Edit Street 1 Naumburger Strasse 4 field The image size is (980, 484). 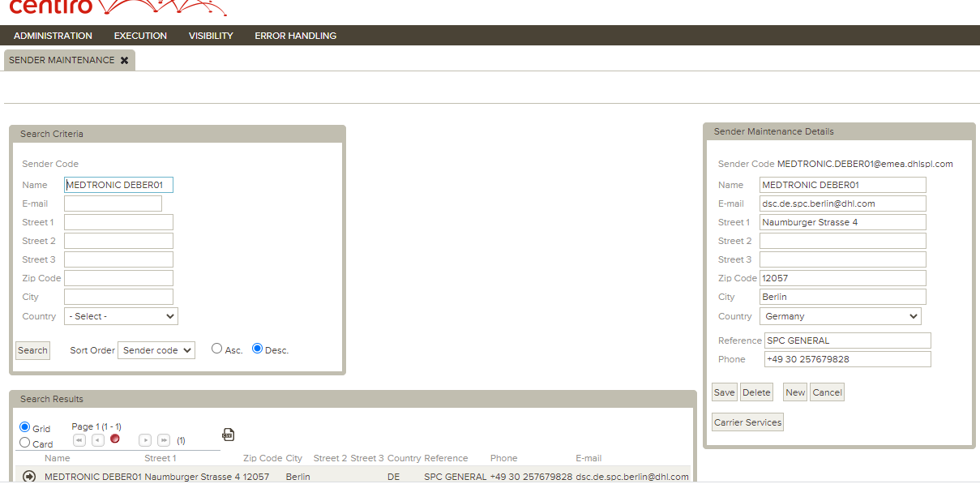coord(843,222)
